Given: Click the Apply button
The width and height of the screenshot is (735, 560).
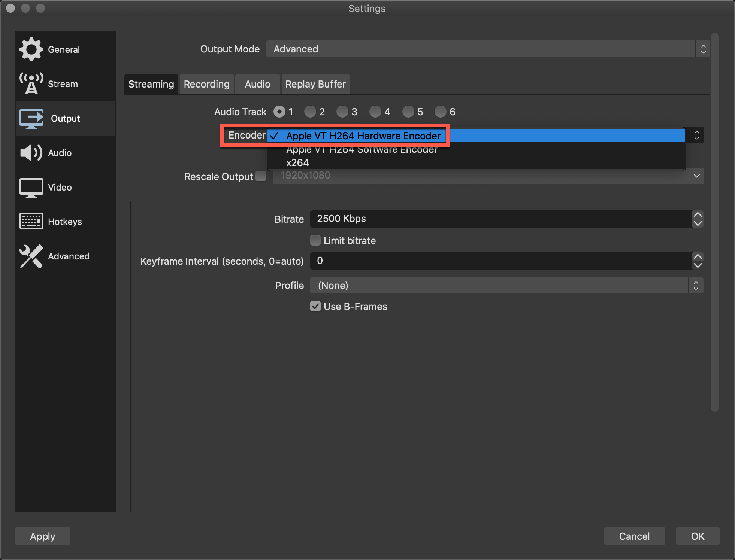Looking at the screenshot, I should (x=42, y=536).
